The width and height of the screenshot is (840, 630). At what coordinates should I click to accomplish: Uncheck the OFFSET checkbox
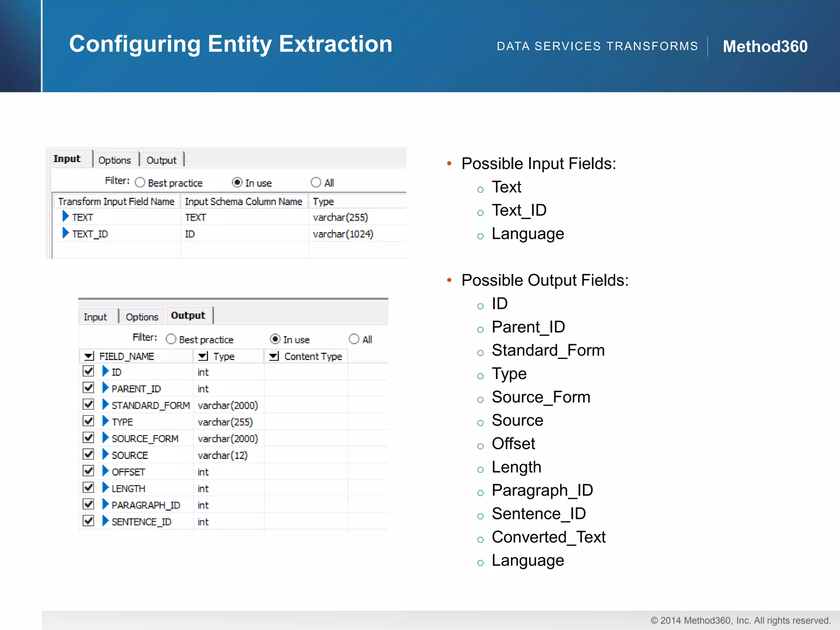88,471
